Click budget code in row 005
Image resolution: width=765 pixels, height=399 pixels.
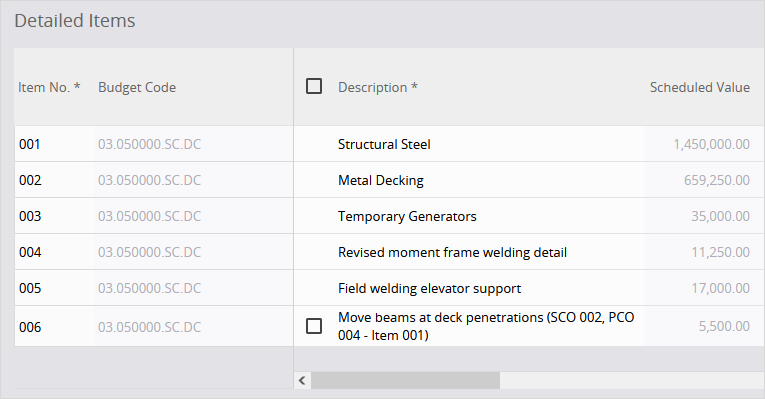149,289
